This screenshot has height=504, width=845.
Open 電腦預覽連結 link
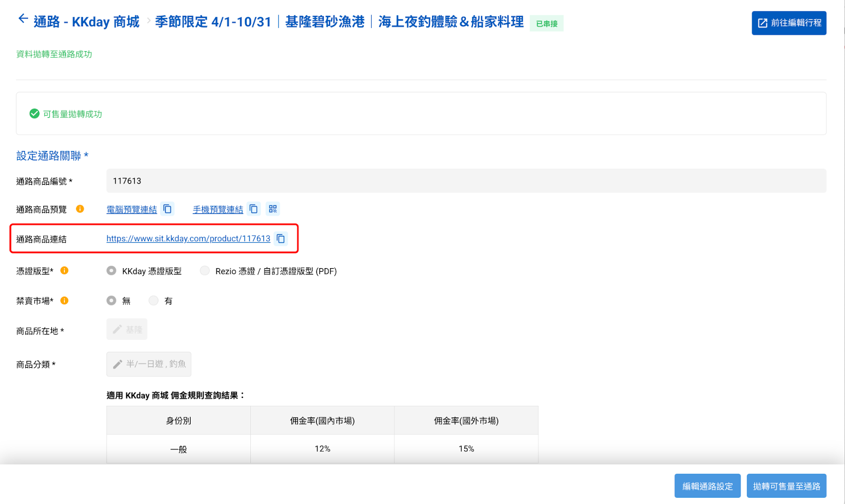132,210
